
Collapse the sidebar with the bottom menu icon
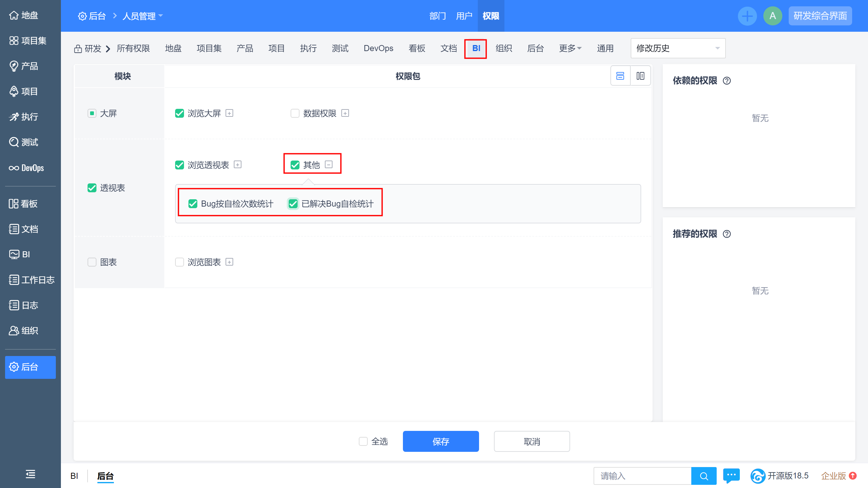30,474
